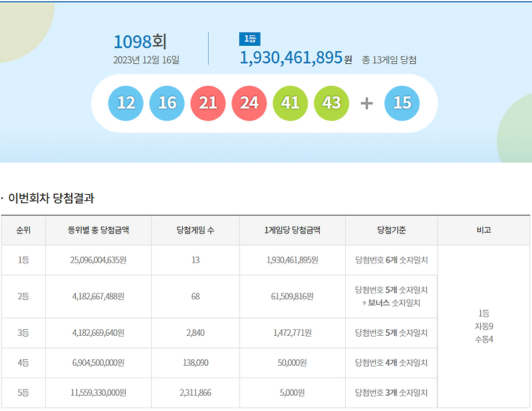The height and width of the screenshot is (411, 532).
Task: Click the winning games count 68
Action: (x=196, y=297)
